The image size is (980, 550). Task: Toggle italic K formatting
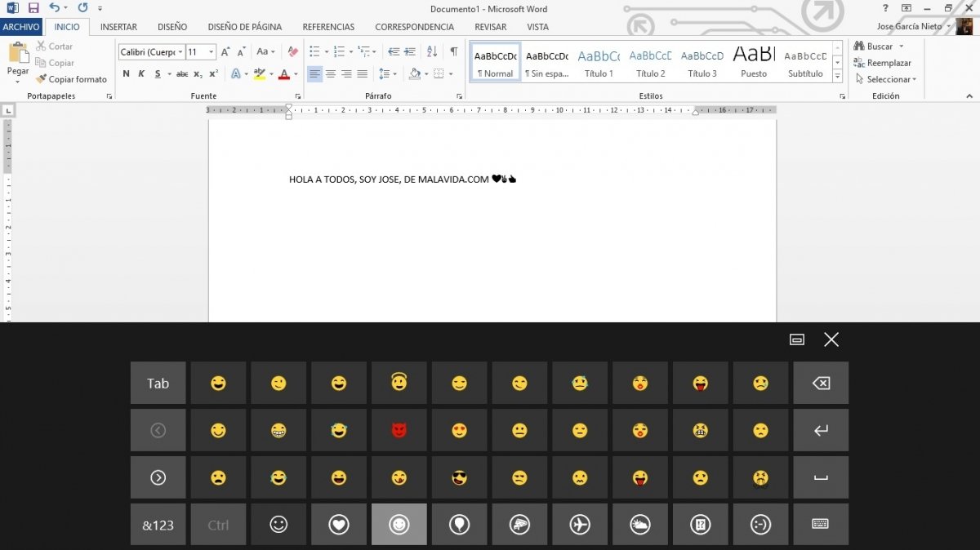[141, 73]
